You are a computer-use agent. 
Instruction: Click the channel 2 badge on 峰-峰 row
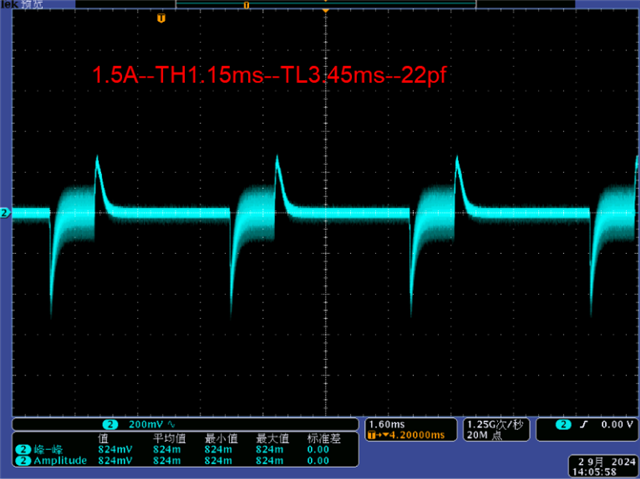pyautogui.click(x=23, y=450)
